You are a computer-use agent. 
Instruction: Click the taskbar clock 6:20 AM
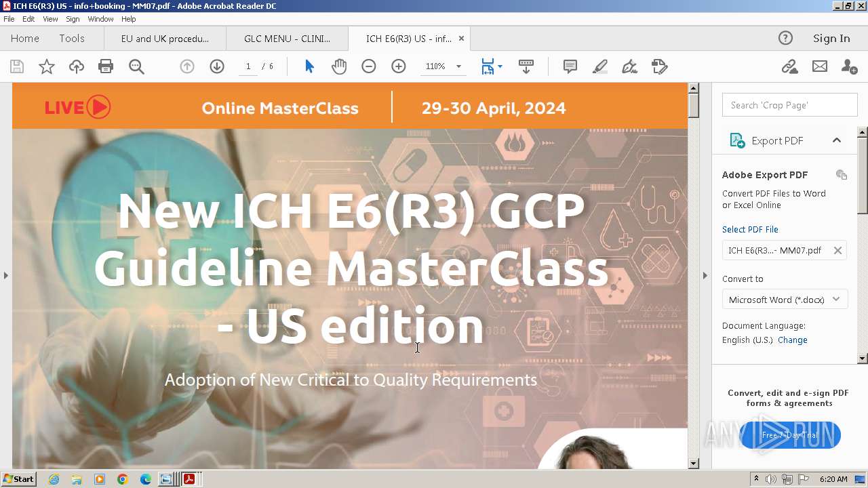833,479
